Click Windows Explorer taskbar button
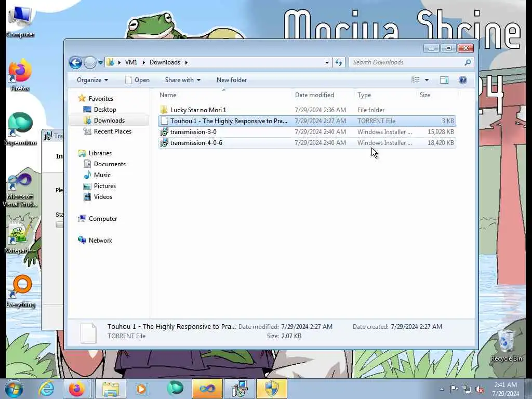The image size is (532, 399). click(x=111, y=389)
